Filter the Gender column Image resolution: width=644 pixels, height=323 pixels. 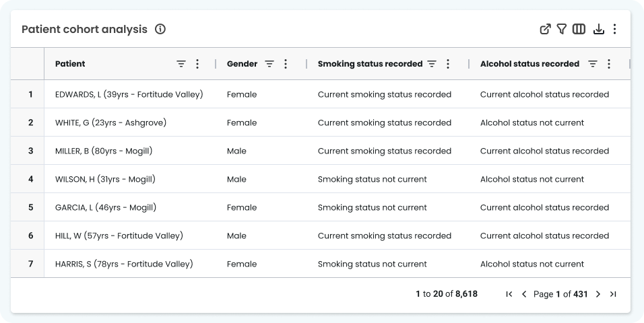(x=269, y=64)
